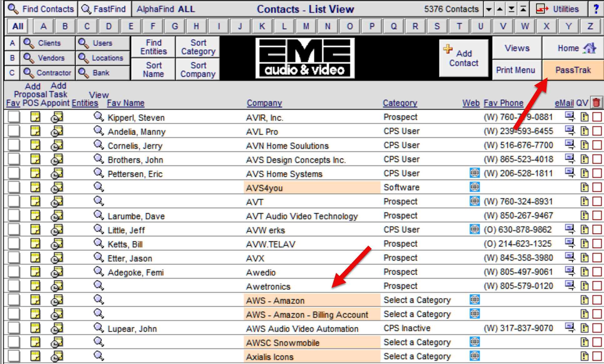
Task: Open the Views menu
Action: [x=517, y=48]
